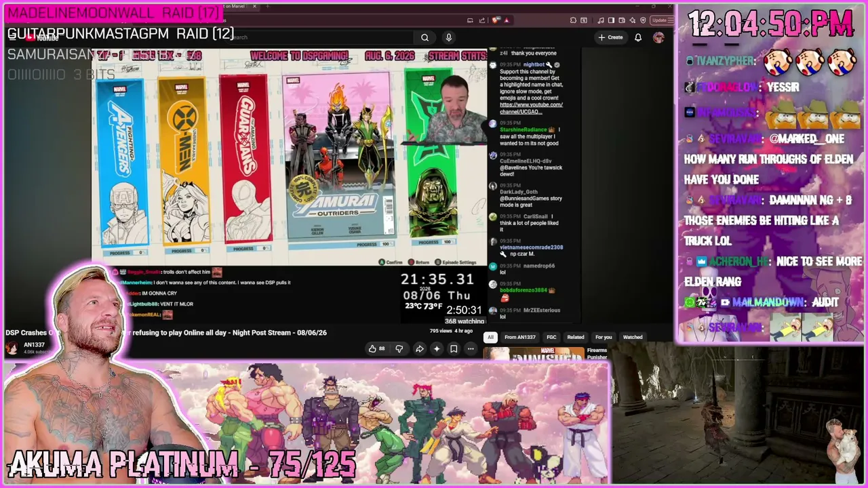
Task: Close the browser tab ending 'on Marvel'
Action: (x=254, y=6)
